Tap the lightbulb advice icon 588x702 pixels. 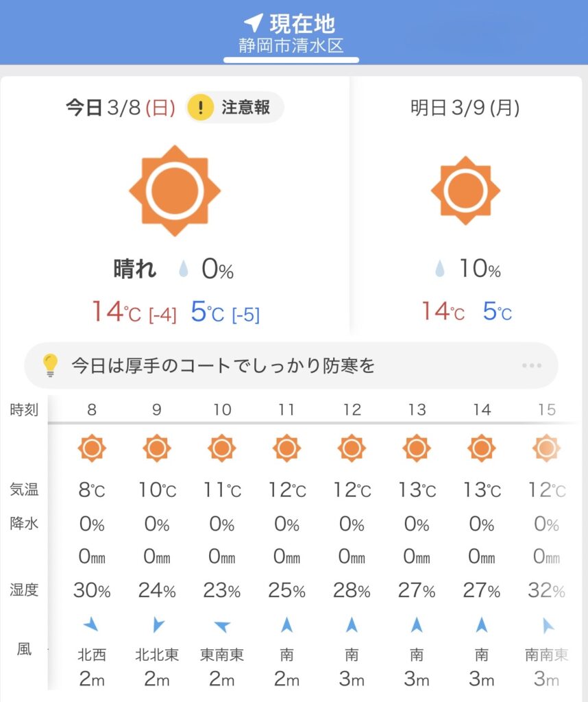point(51,365)
